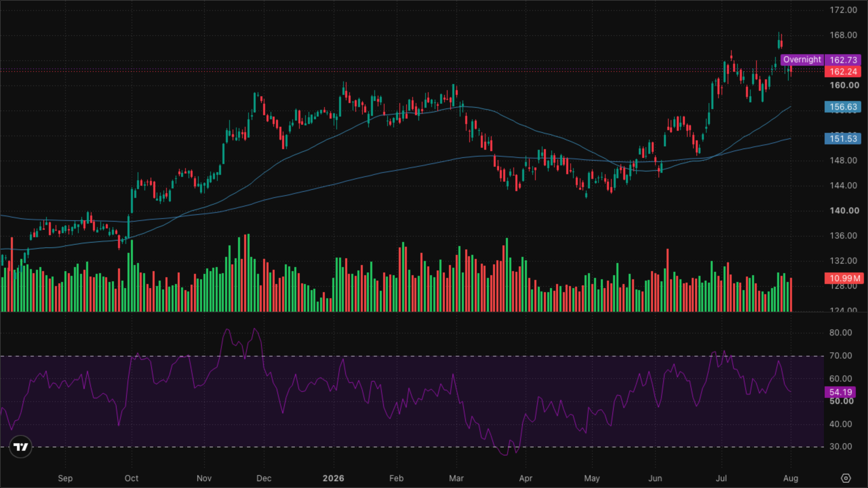868x488 pixels.
Task: Click the Overnight price label
Action: [x=802, y=60]
